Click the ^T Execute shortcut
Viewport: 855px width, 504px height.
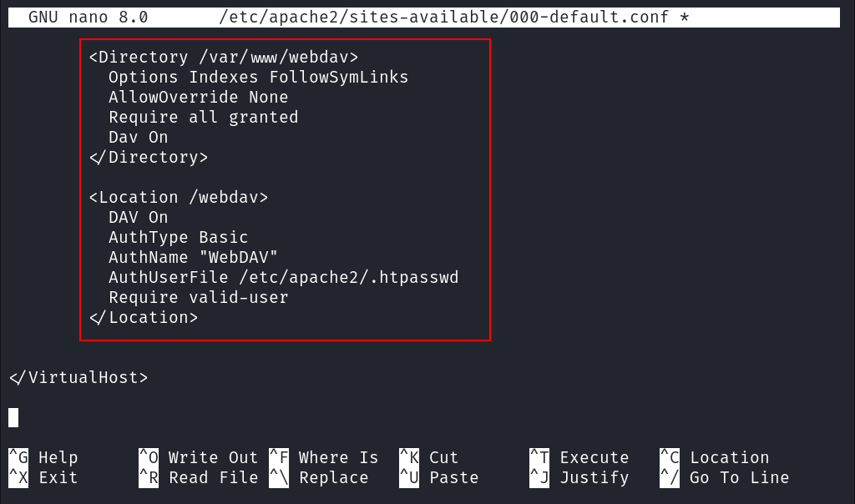(x=576, y=457)
